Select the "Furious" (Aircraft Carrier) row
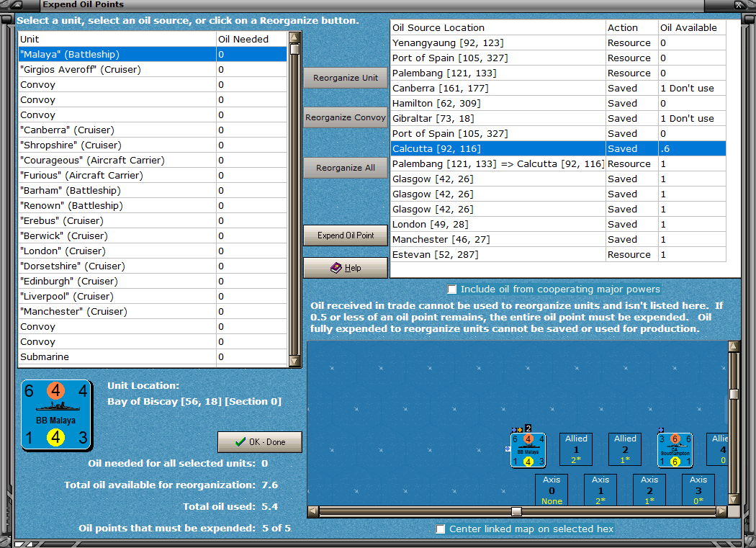The height and width of the screenshot is (548, 756). tap(153, 175)
